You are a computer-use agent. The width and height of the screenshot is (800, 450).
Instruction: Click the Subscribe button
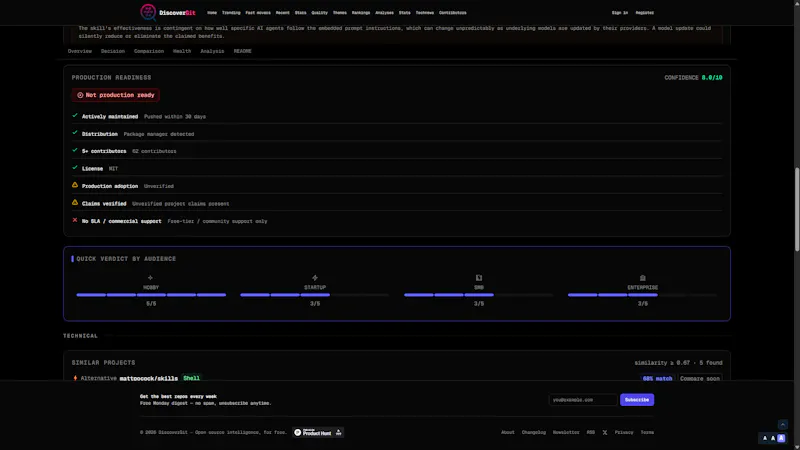pos(637,399)
